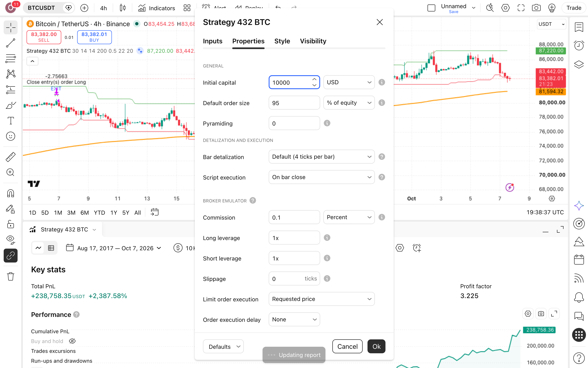588x368 pixels.
Task: Open the go to date icon
Action: tap(155, 212)
